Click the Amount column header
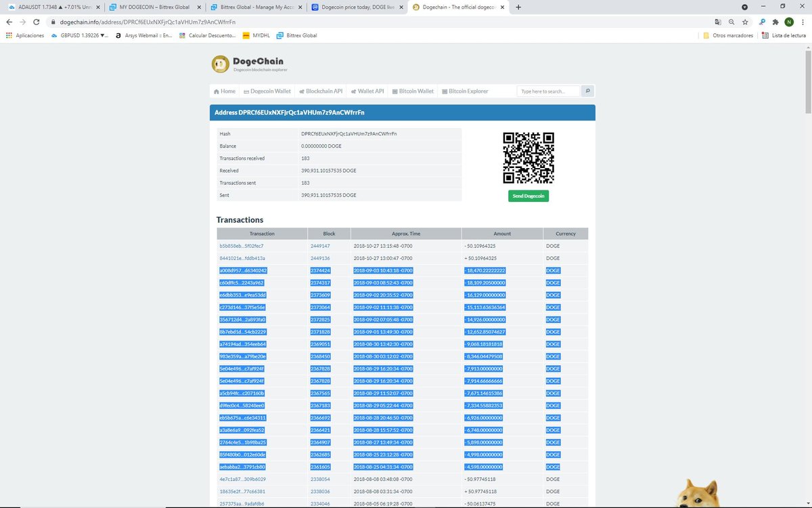The height and width of the screenshot is (508, 812). click(x=502, y=234)
